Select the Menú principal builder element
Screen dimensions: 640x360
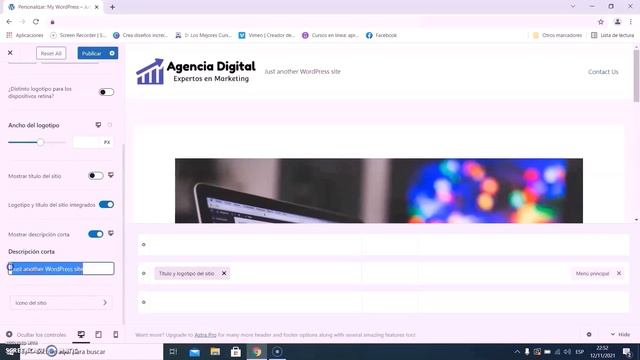click(592, 273)
